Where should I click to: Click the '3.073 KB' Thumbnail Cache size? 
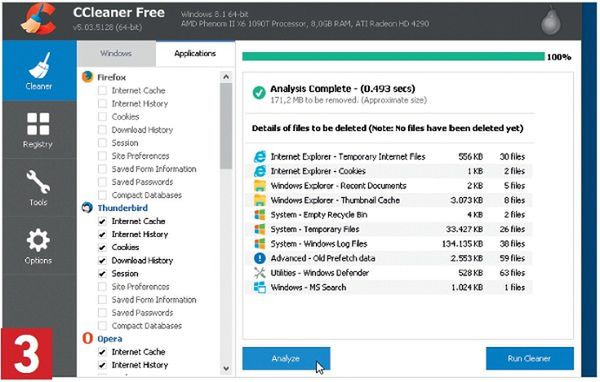point(466,200)
